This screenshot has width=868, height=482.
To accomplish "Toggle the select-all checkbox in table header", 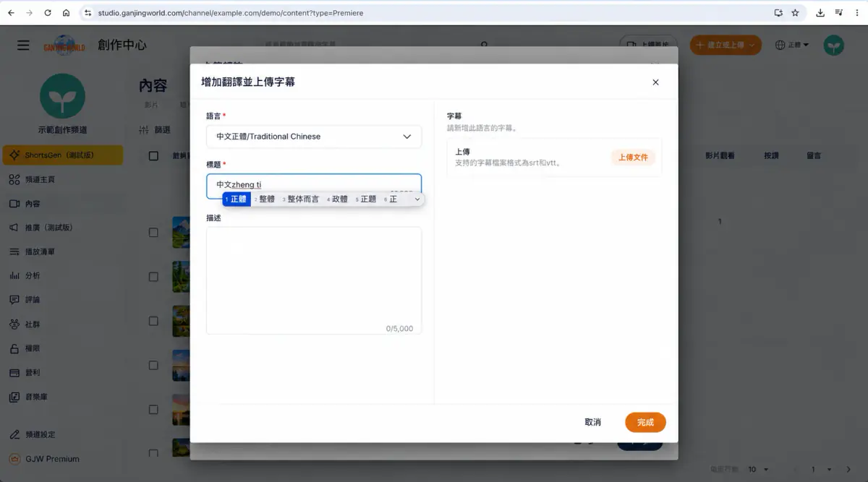I will [153, 155].
